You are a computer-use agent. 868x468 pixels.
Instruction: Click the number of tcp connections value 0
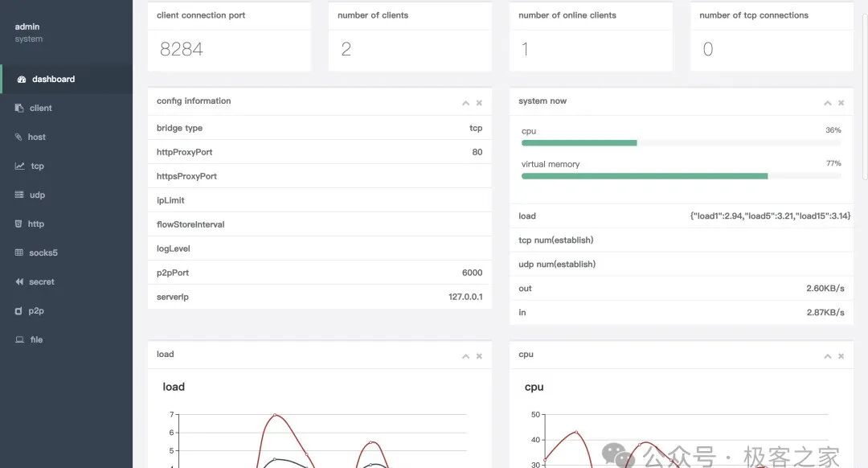(x=708, y=49)
